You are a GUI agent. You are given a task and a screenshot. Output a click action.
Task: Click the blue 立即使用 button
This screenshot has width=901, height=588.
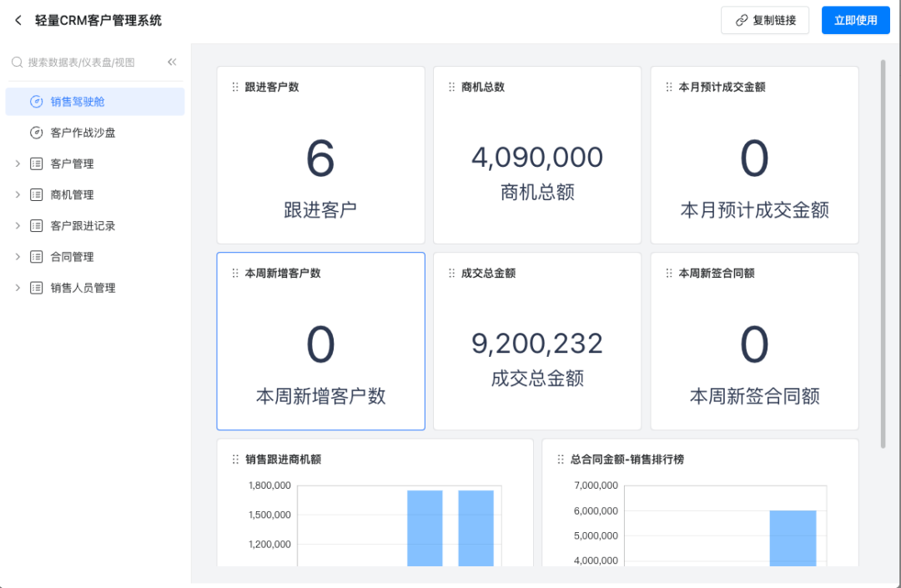tap(855, 21)
